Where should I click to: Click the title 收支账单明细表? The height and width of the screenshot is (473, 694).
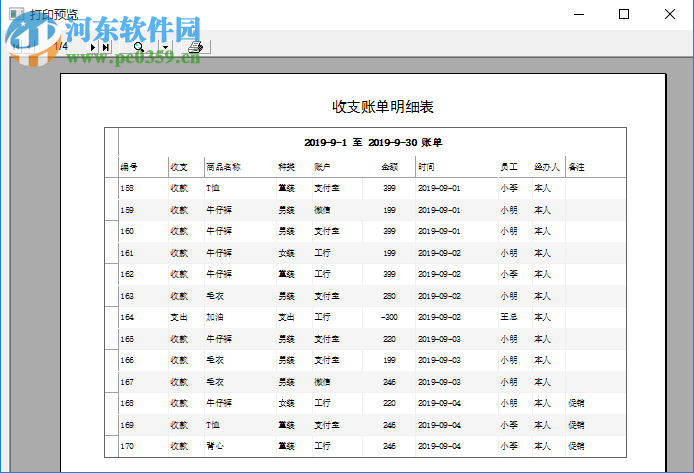coord(383,107)
